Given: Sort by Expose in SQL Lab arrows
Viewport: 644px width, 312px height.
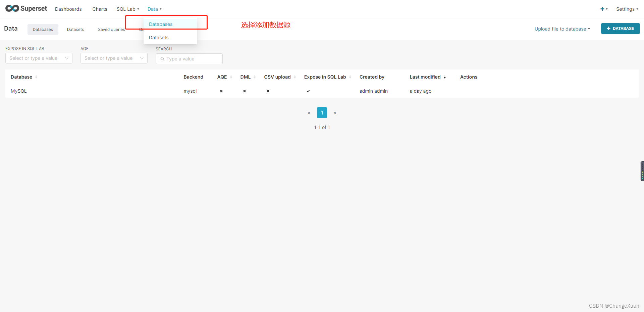Looking at the screenshot, I should 350,77.
